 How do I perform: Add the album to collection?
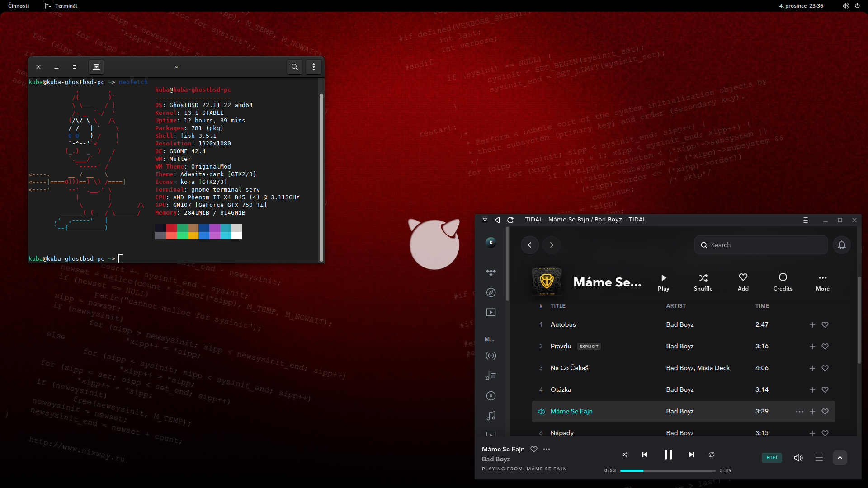pyautogui.click(x=743, y=282)
